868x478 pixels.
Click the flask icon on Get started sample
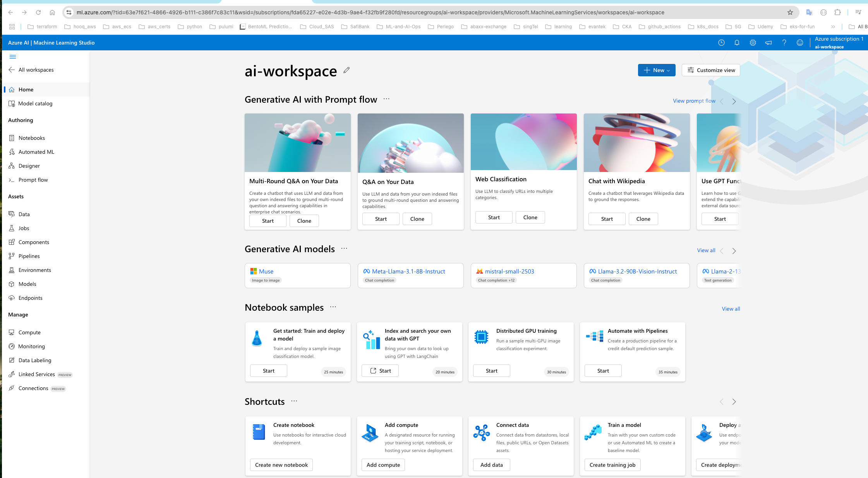(257, 338)
